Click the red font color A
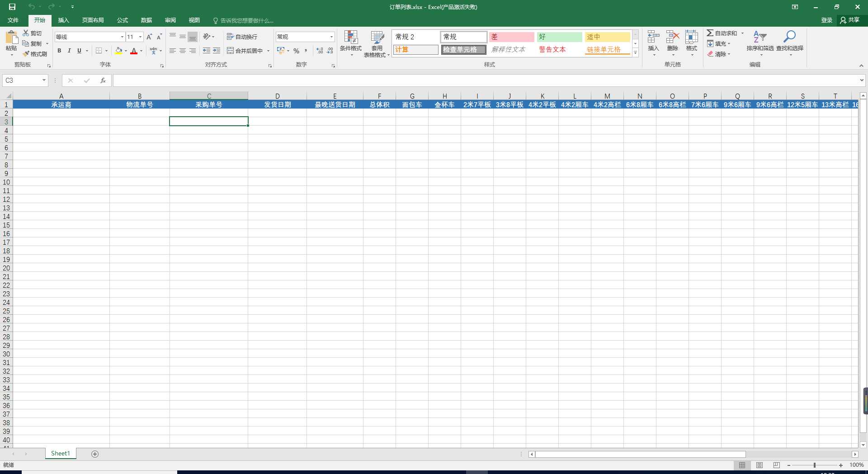 pos(134,51)
